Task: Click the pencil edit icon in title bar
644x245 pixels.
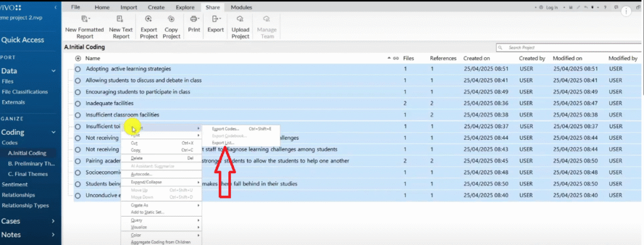Action: pyautogui.click(x=579, y=8)
